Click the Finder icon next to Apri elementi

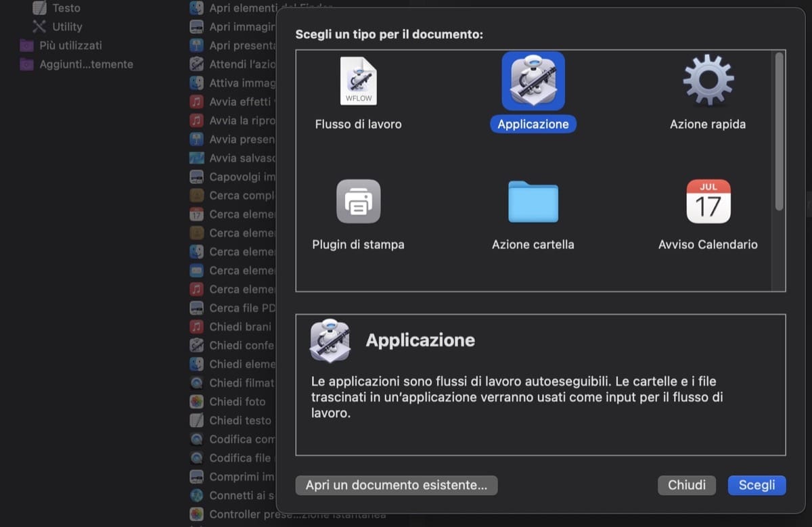pos(196,7)
